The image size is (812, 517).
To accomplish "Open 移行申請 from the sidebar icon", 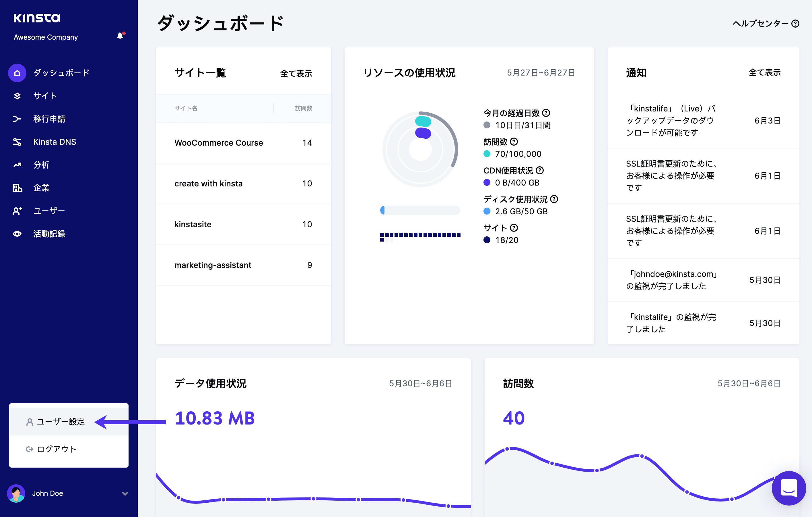I will (17, 119).
